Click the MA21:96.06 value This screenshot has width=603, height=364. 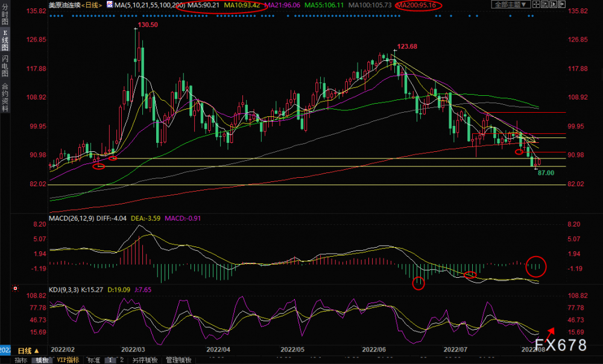282,5
